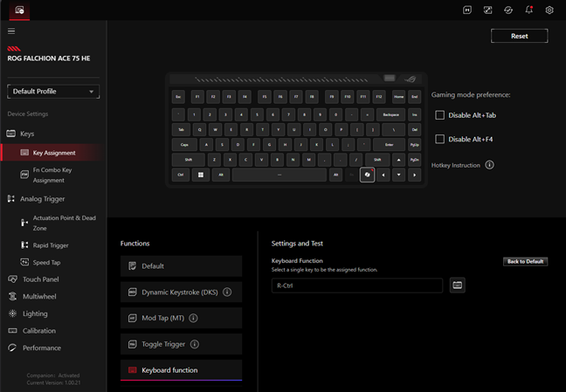Select Key Assignment in sidebar
This screenshot has height=392, width=566.
[x=53, y=153]
